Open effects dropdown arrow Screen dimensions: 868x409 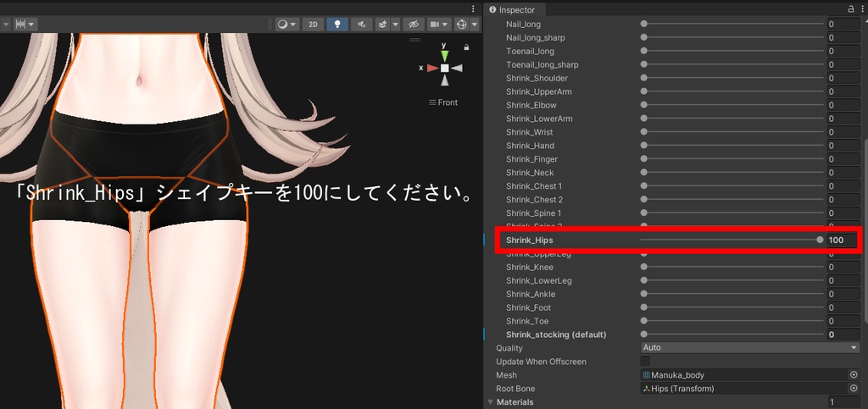pyautogui.click(x=395, y=25)
